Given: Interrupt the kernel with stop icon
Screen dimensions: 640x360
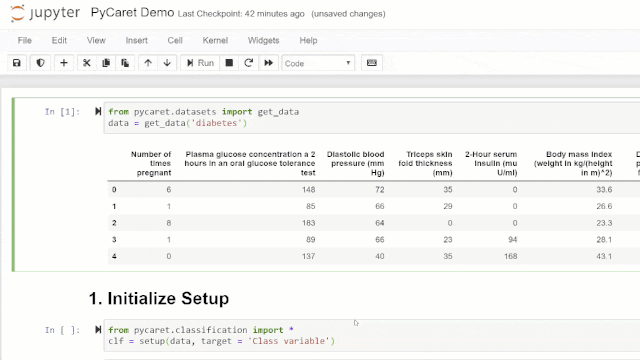Looking at the screenshot, I should 229,63.
